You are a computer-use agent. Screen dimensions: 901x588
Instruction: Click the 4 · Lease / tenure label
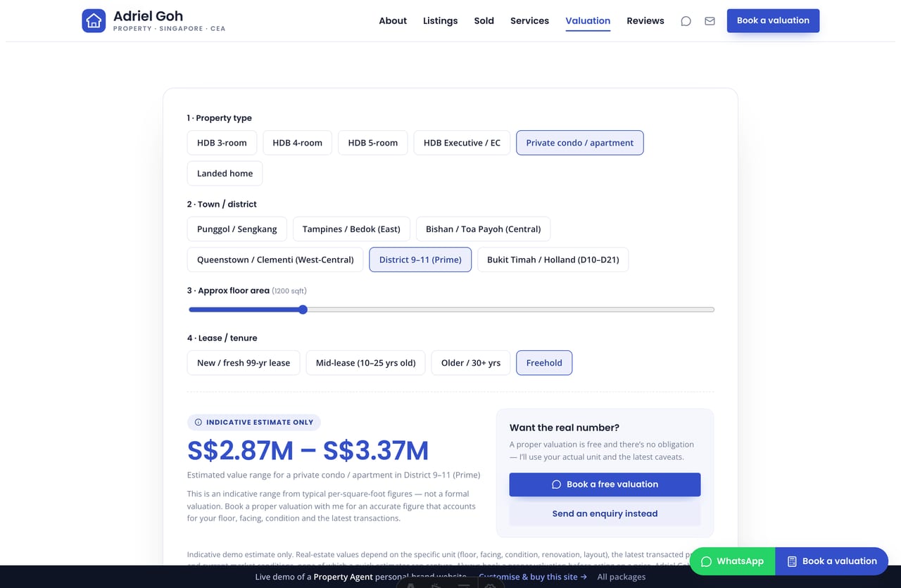click(x=222, y=338)
